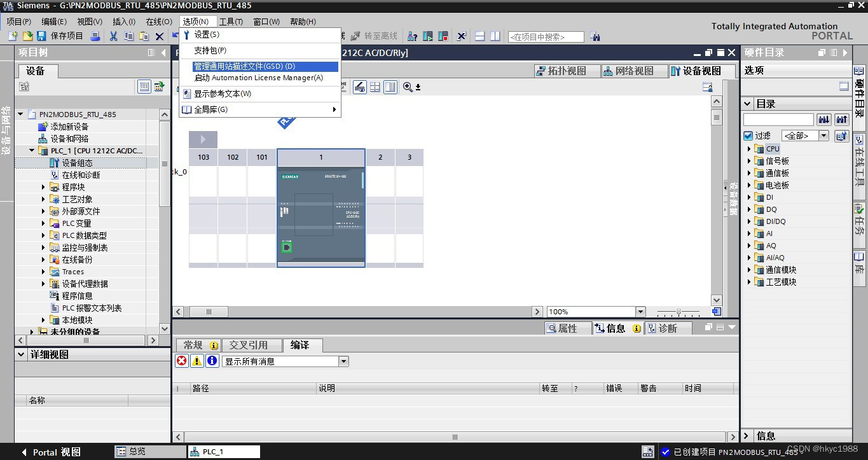
Task: Expand the 通信模块 catalog folder
Action: [749, 270]
